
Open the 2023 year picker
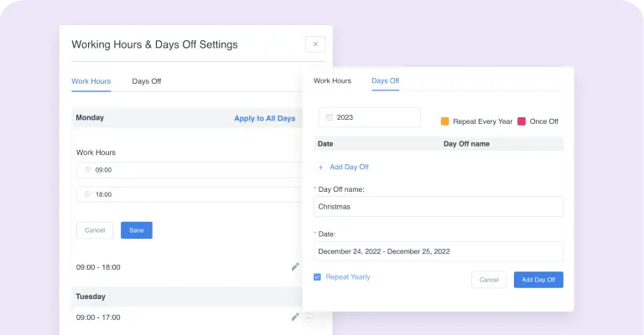370,117
